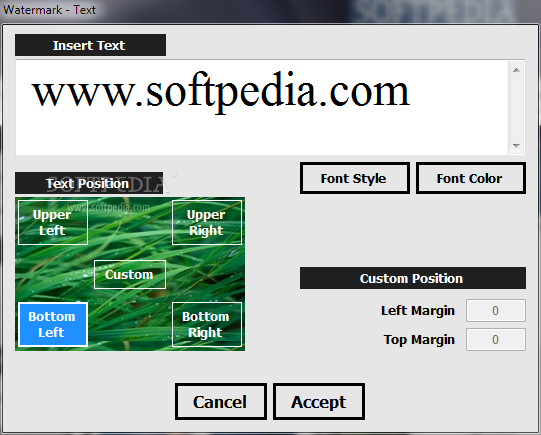This screenshot has width=541, height=435.
Task: Cancel the watermark text dialog
Action: pyautogui.click(x=220, y=402)
